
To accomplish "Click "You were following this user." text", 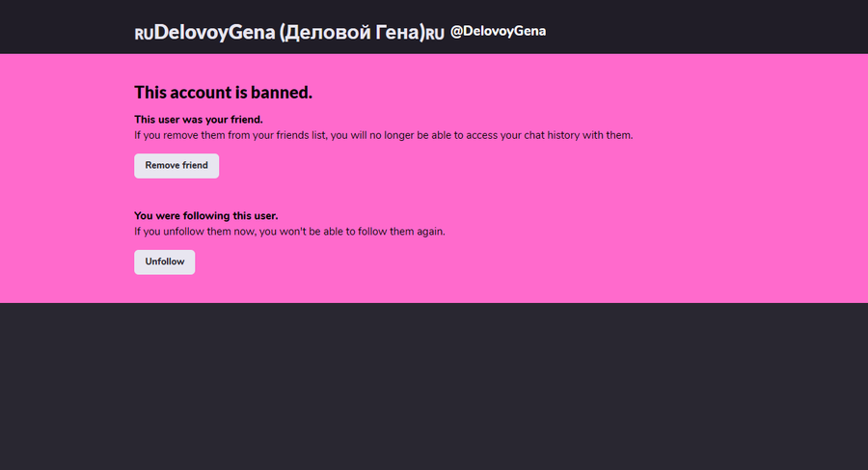I will [205, 216].
